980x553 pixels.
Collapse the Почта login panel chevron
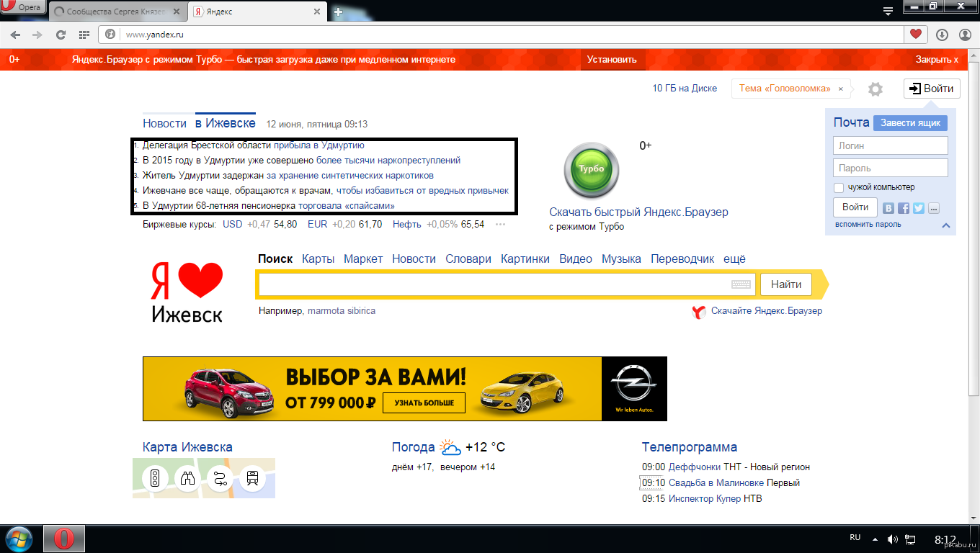946,225
